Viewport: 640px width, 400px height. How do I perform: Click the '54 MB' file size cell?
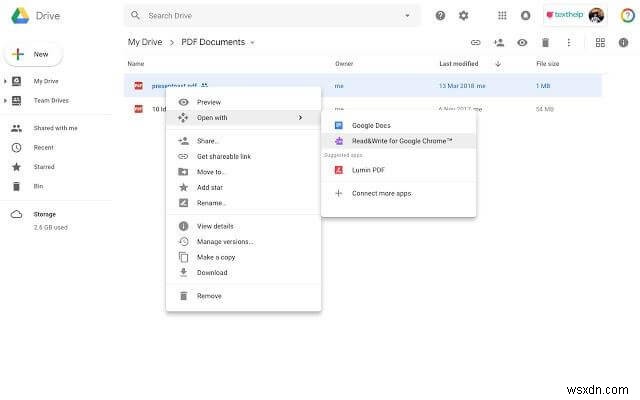pos(544,109)
